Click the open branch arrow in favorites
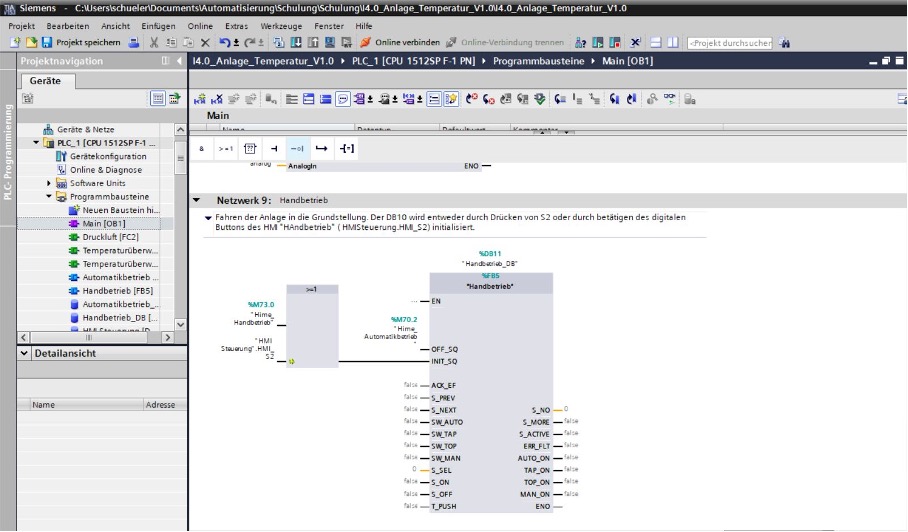The image size is (908, 532). [321, 148]
